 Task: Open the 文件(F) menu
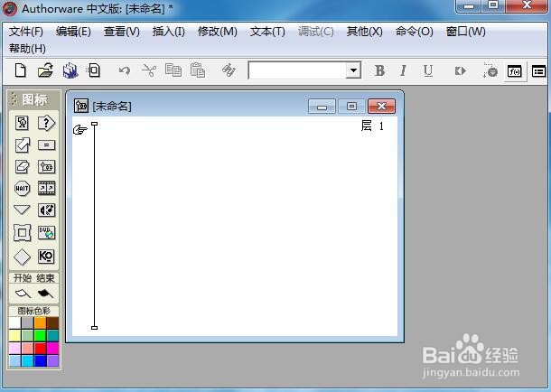click(26, 32)
